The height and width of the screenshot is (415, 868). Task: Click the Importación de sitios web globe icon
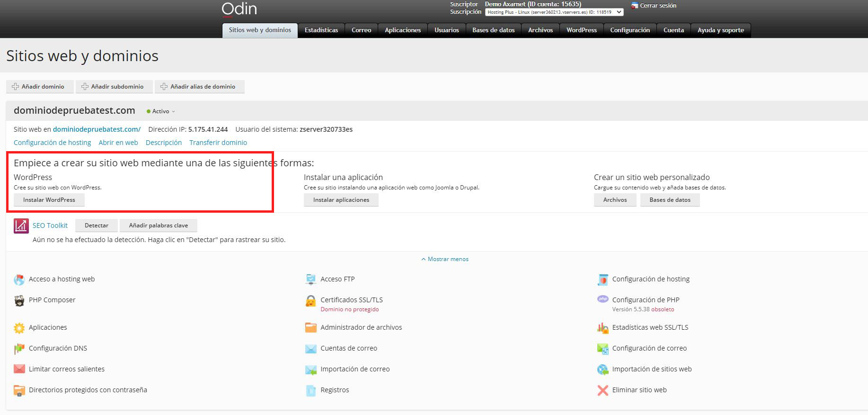602,370
